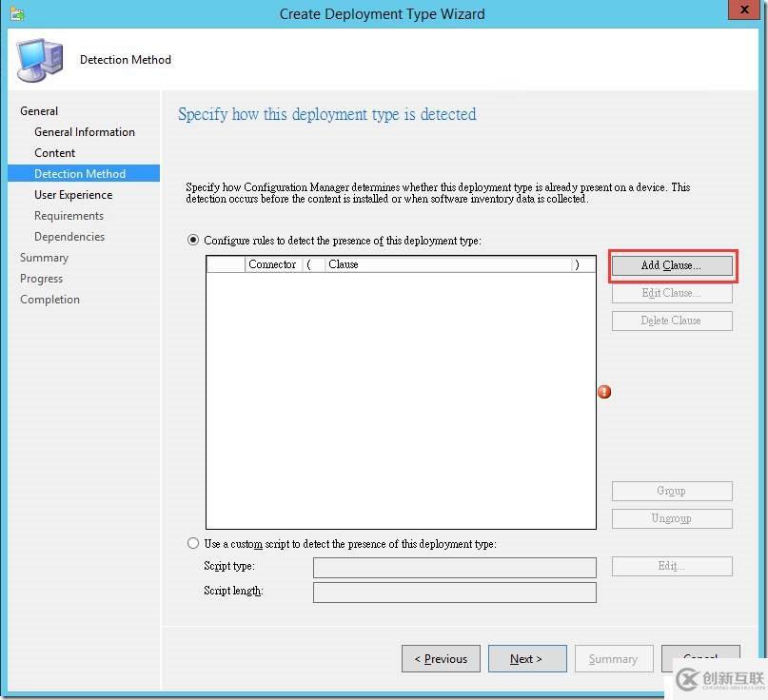Screen dimensions: 768x700
Task: Select the Detection Method step
Action: (x=84, y=174)
